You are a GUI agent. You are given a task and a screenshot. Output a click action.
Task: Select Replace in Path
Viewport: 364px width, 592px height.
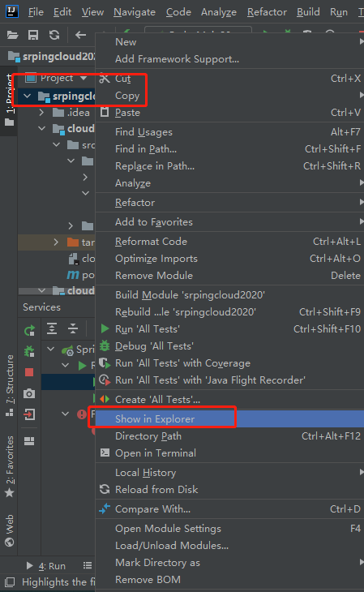click(229, 165)
